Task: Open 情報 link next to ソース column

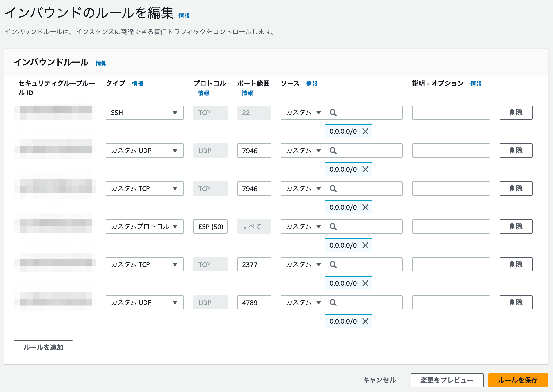Action: 312,83
